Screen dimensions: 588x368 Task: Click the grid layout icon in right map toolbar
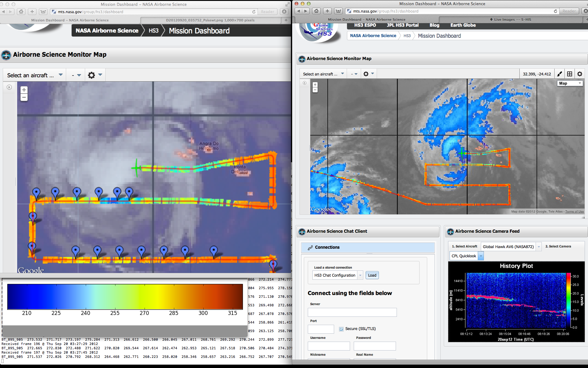[x=570, y=74]
